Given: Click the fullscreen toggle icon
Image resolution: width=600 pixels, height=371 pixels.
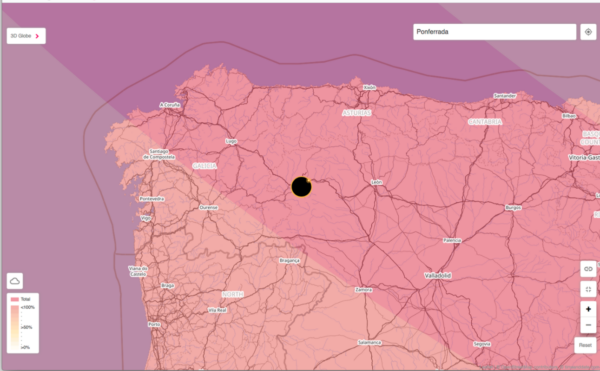Looking at the screenshot, I should 588,289.
